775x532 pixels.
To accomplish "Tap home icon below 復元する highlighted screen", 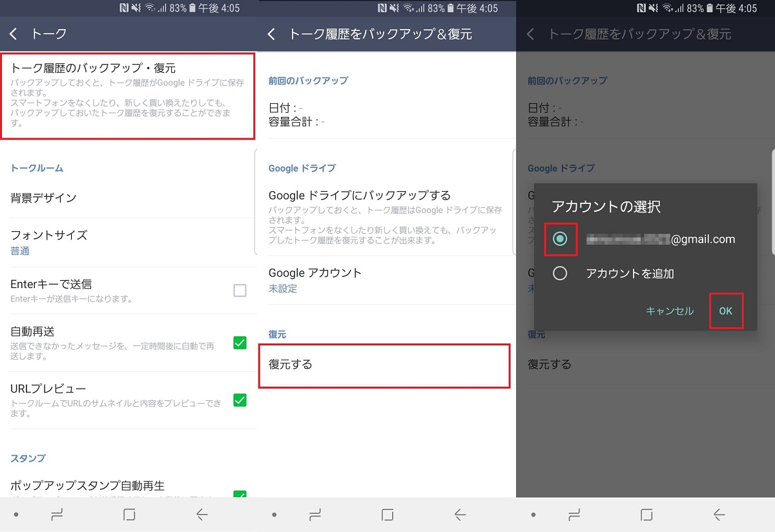I will (x=387, y=515).
